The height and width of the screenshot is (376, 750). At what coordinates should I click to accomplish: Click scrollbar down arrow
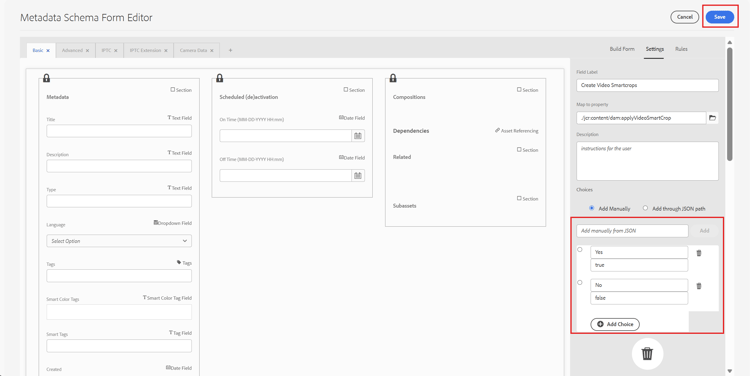(729, 370)
